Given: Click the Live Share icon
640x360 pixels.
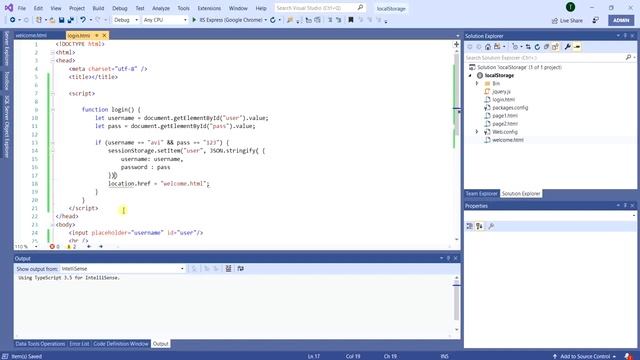Looking at the screenshot, I should click(555, 20).
